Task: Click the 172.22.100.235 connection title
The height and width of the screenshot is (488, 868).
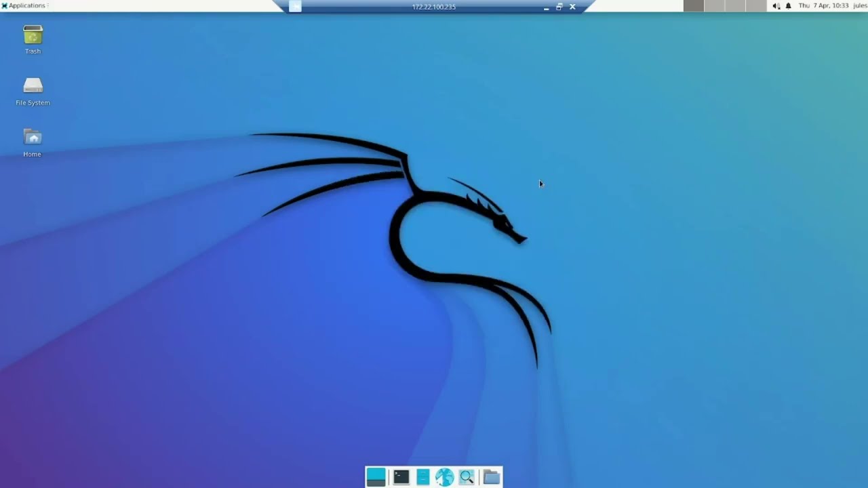Action: [x=434, y=7]
